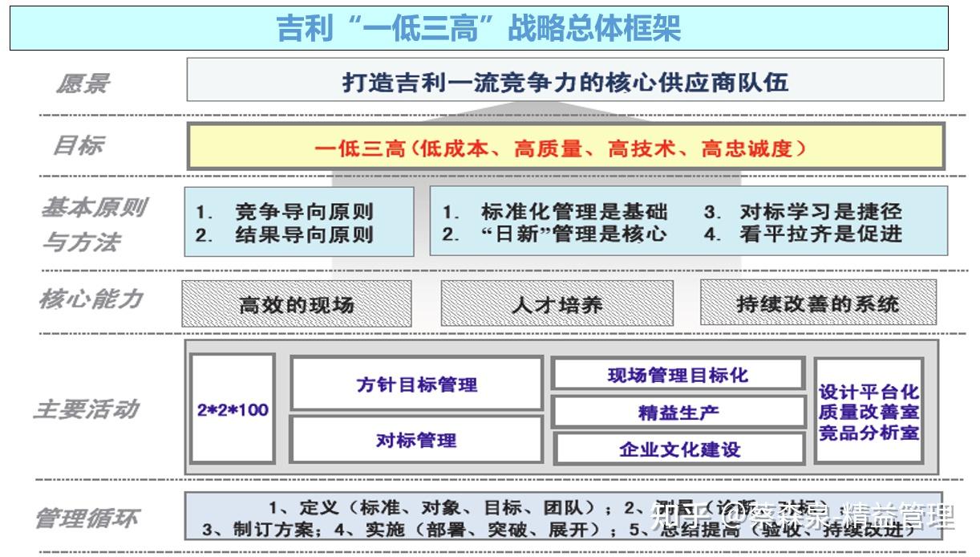This screenshot has width=980, height=557.
Task: Click the 人才培养 box
Action: pyautogui.click(x=557, y=303)
